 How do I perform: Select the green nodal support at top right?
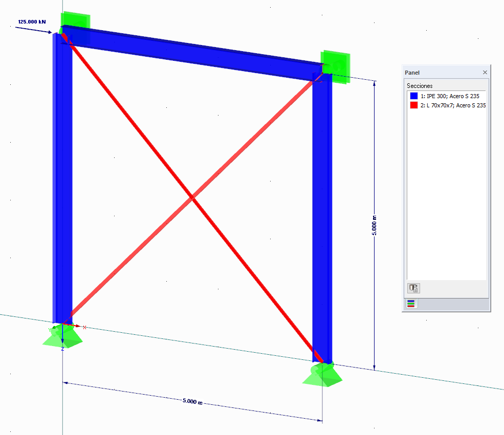tap(336, 66)
